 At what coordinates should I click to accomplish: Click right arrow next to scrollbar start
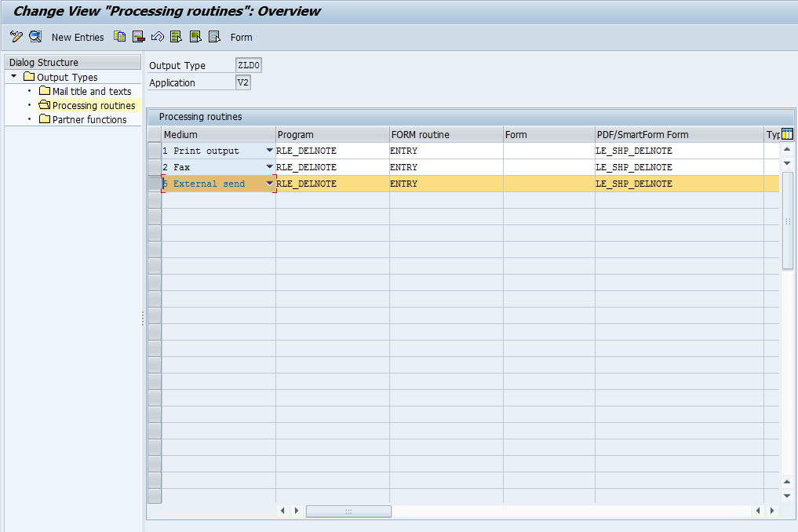point(297,511)
